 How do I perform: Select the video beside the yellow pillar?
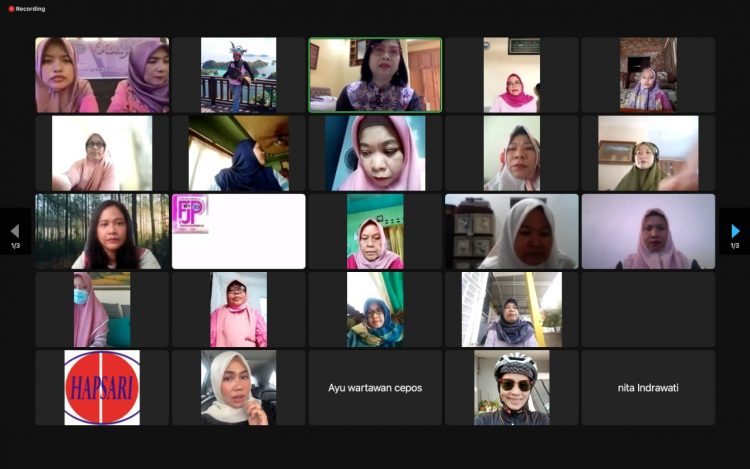click(512, 309)
